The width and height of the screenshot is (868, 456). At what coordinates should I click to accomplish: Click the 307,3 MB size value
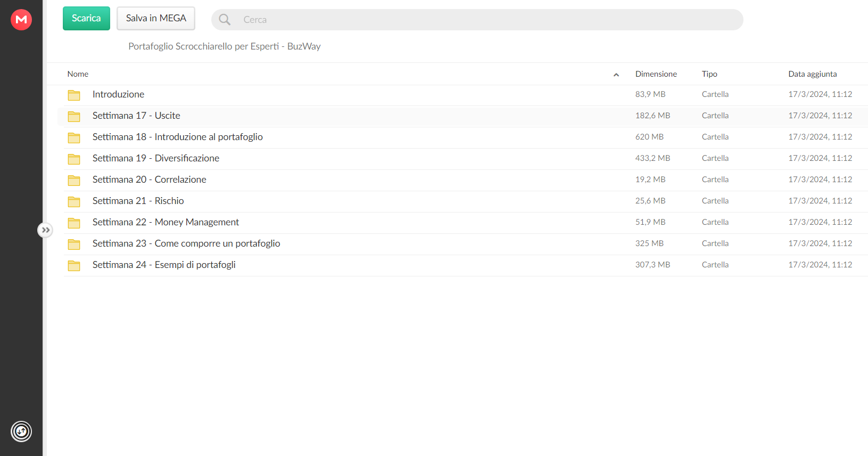[x=652, y=265]
